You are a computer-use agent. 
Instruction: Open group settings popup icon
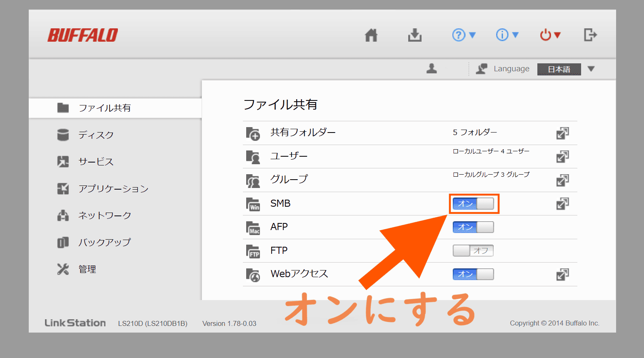click(x=562, y=180)
